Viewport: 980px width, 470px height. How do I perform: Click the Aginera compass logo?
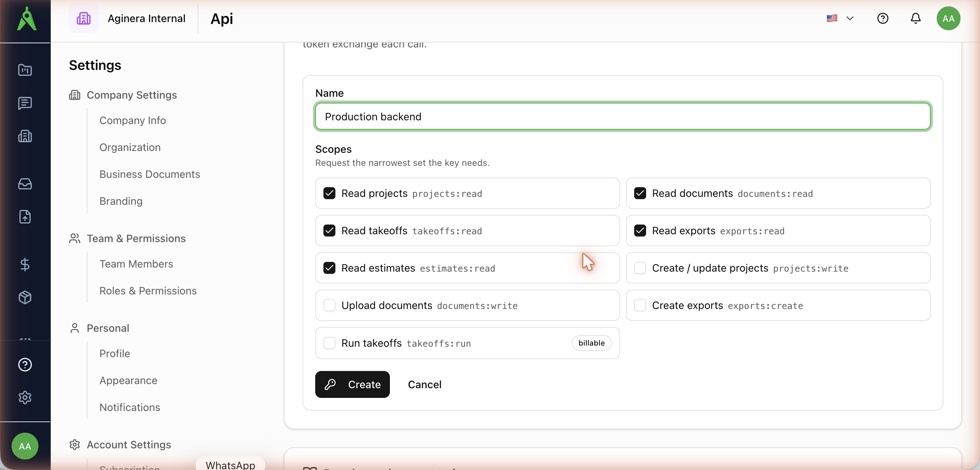26,19
